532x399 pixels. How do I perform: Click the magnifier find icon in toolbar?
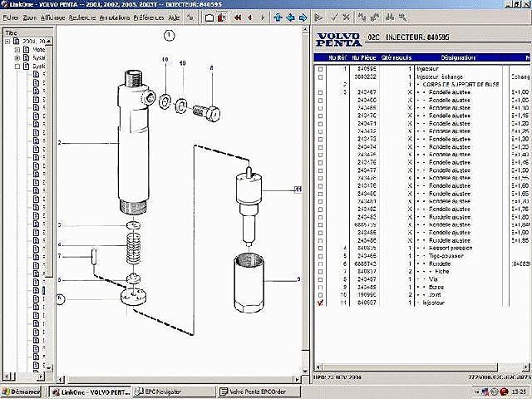pyautogui.click(x=402, y=17)
